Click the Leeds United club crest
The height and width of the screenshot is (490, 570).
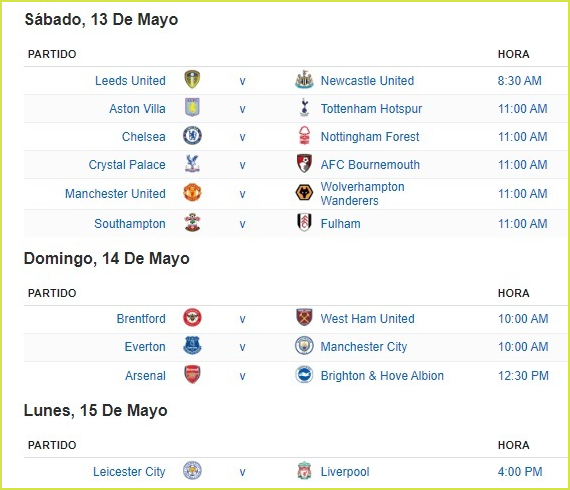192,80
